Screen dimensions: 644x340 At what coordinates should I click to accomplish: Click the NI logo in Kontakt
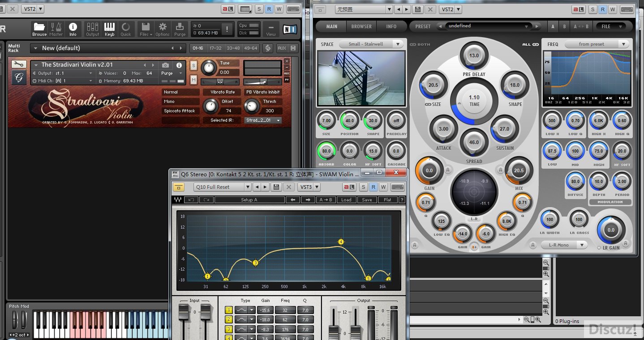[x=290, y=30]
